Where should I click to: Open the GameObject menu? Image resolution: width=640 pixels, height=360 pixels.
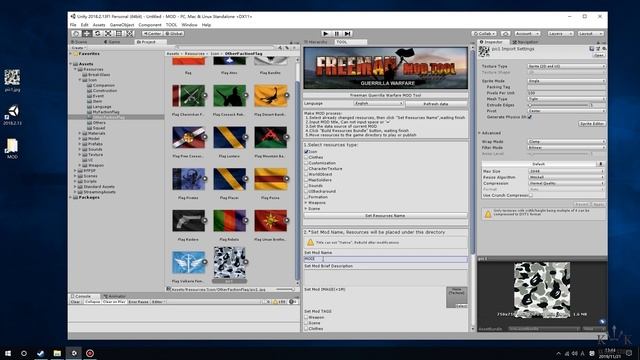click(x=122, y=25)
